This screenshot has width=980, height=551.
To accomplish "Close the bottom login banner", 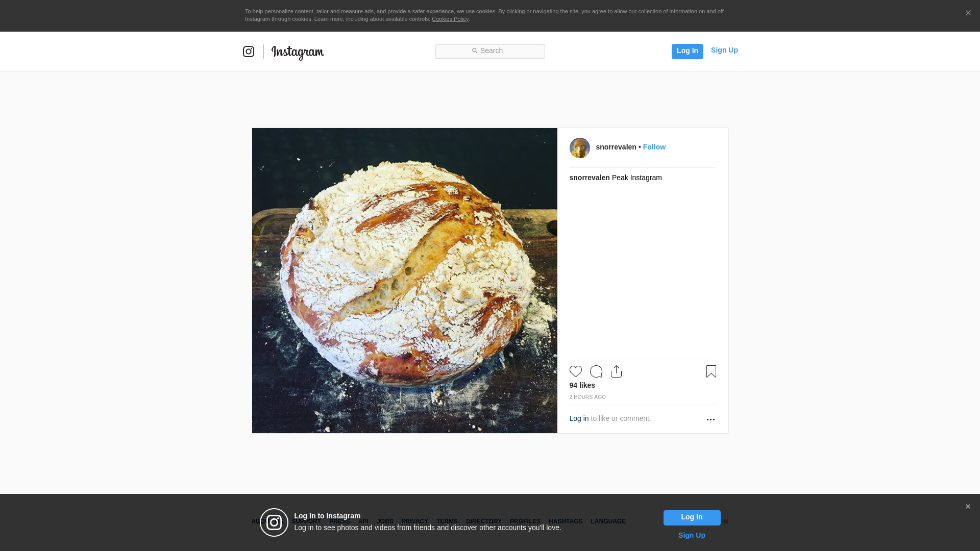I will [968, 507].
